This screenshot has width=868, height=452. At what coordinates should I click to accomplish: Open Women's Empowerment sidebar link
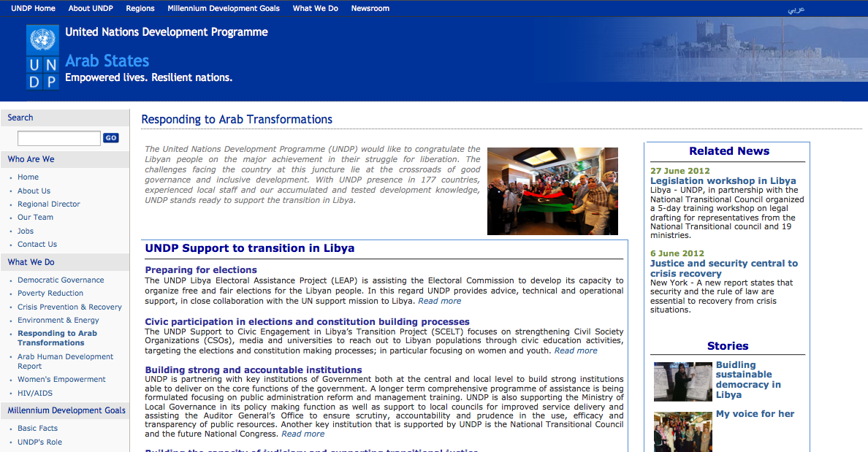pyautogui.click(x=61, y=380)
